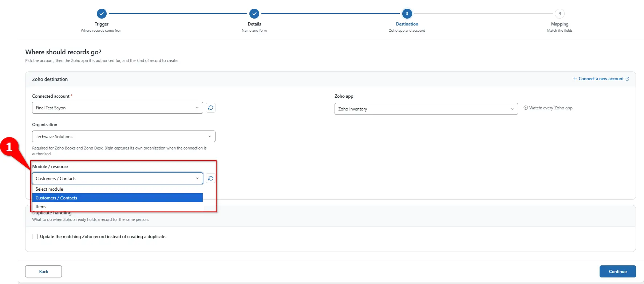Open the Organization dropdown
Viewport: 644px width, 284px height.
pyautogui.click(x=124, y=136)
